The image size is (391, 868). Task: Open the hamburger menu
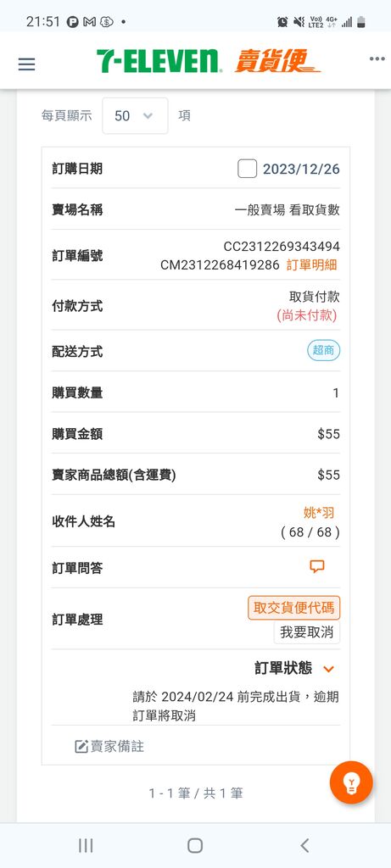click(26, 64)
